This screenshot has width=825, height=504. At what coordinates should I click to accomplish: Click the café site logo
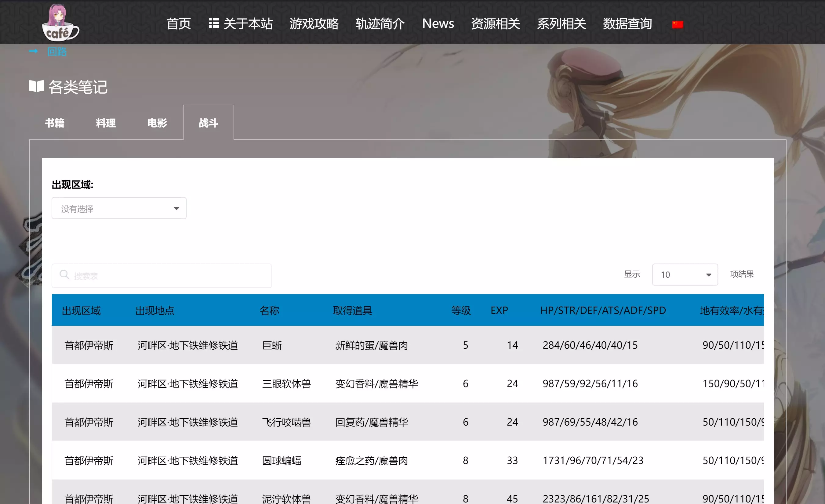[x=60, y=23]
